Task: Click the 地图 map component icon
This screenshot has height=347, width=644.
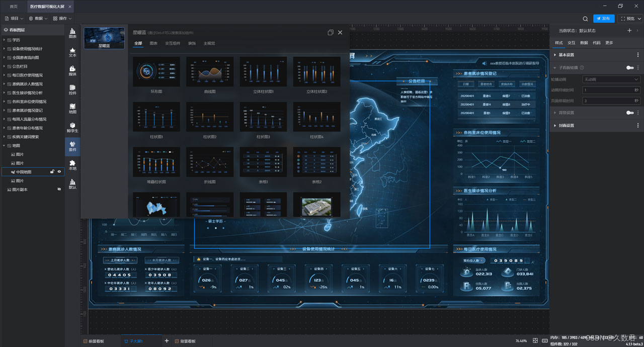Action: (x=72, y=108)
